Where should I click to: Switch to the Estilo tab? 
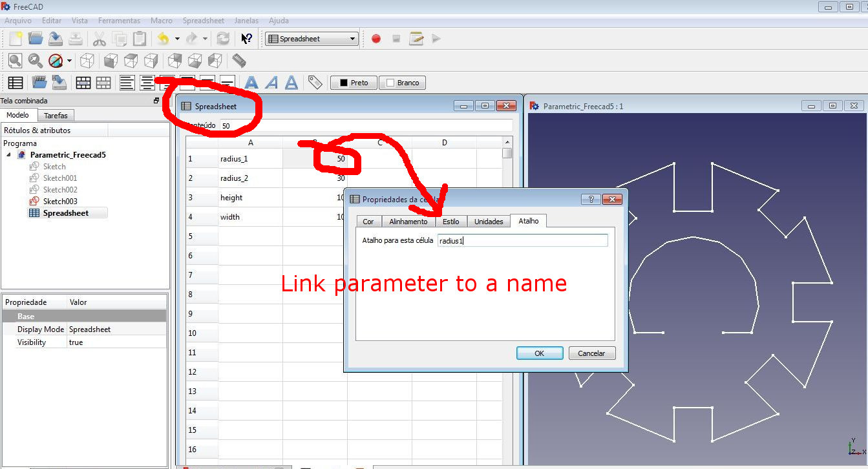(x=450, y=222)
